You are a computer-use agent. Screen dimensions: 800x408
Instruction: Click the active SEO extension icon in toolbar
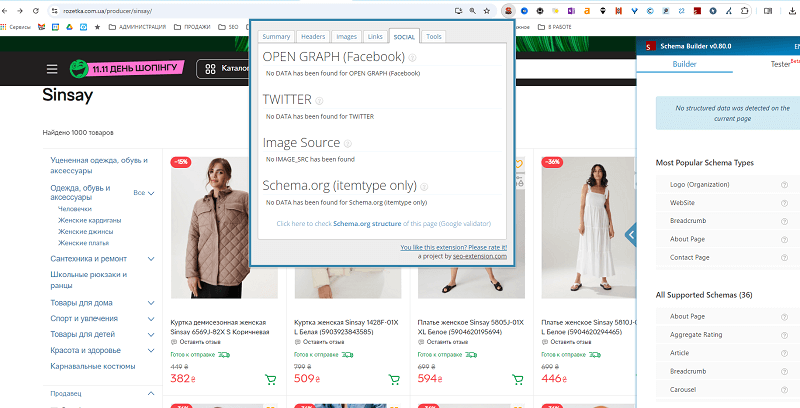[508, 10]
